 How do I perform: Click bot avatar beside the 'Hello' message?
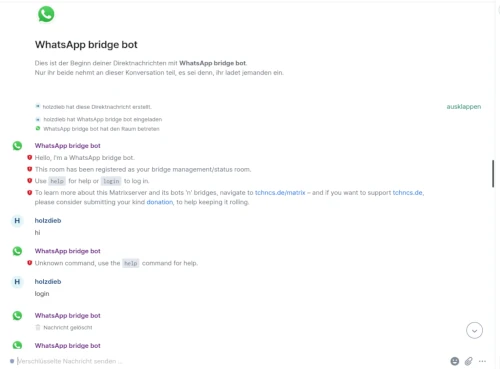17,146
